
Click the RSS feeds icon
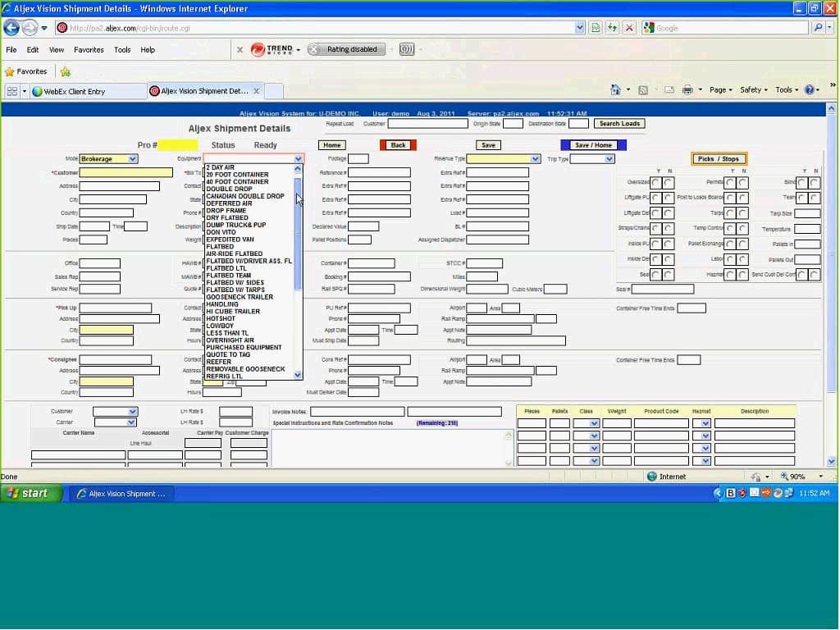643,90
